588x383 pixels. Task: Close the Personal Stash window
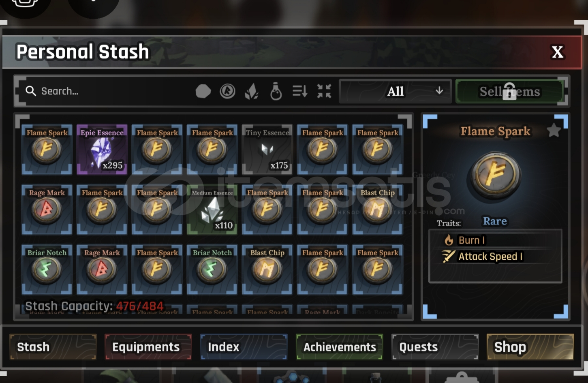[x=558, y=52]
